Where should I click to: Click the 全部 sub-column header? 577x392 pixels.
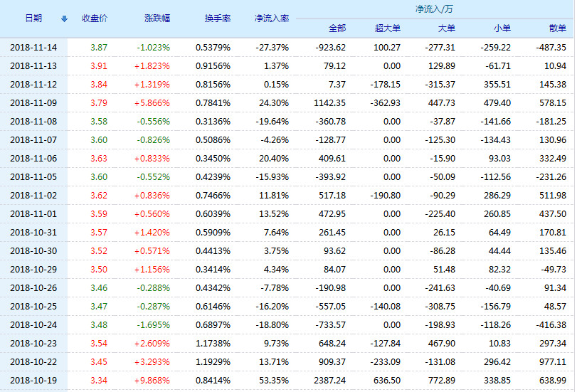(x=337, y=28)
